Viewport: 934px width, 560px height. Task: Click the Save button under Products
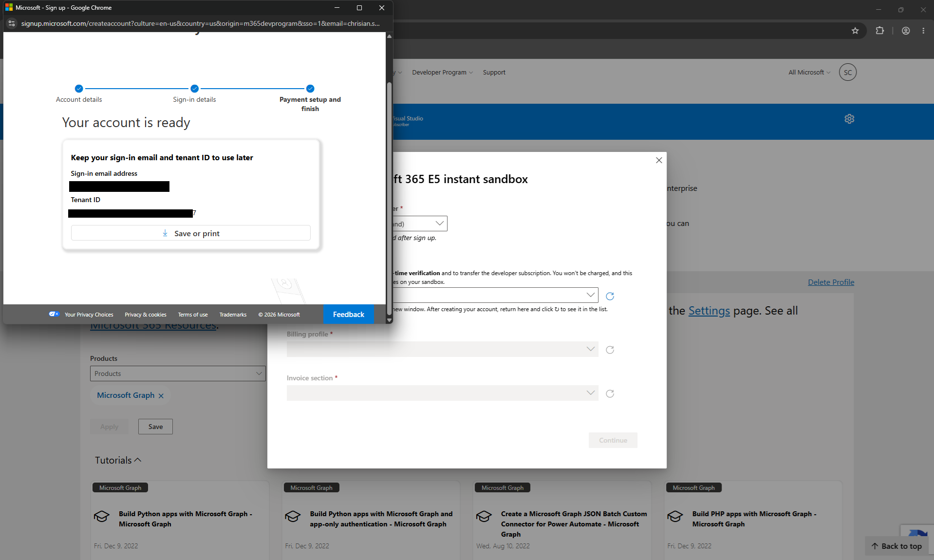point(155,427)
